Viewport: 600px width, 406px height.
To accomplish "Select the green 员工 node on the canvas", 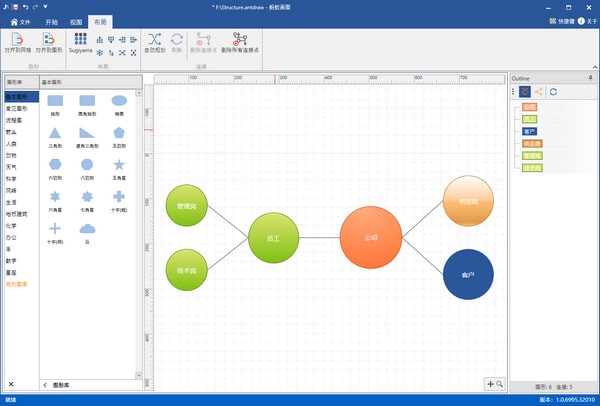I will pyautogui.click(x=273, y=238).
